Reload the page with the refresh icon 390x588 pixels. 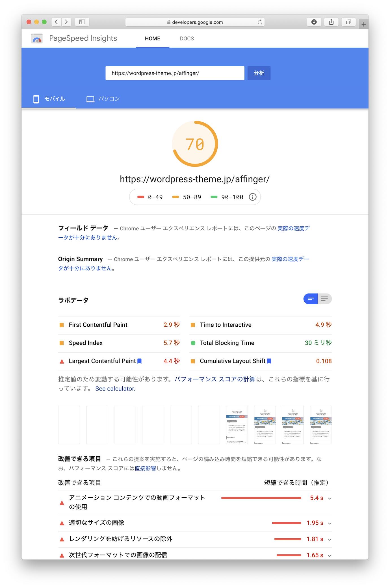(x=260, y=22)
